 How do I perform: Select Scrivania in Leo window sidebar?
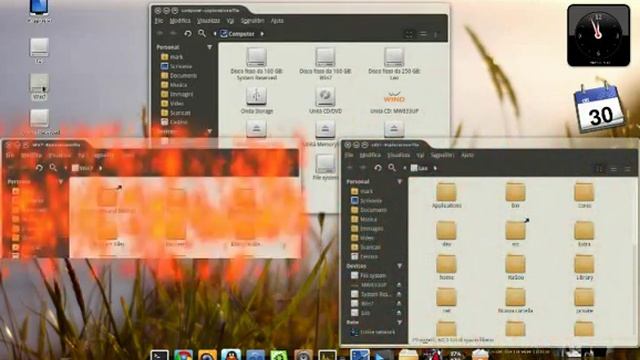click(x=367, y=200)
